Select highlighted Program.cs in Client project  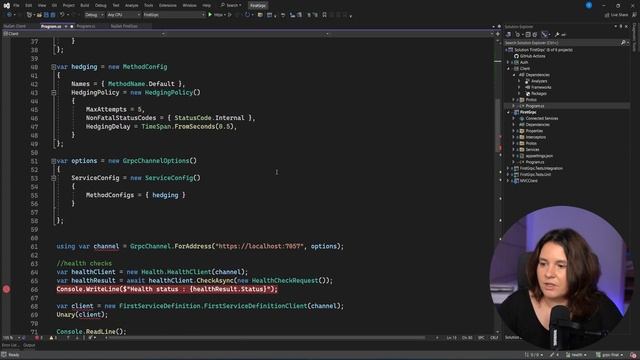[534, 106]
